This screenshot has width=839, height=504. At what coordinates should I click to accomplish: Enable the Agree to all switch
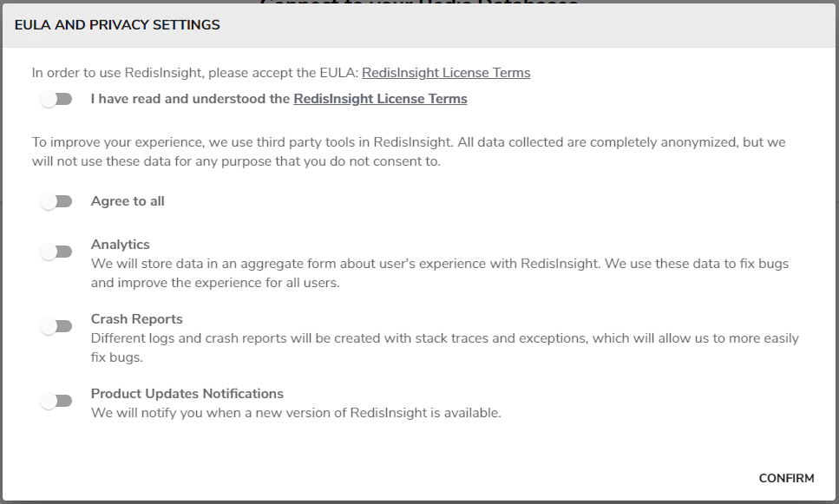pyautogui.click(x=56, y=201)
